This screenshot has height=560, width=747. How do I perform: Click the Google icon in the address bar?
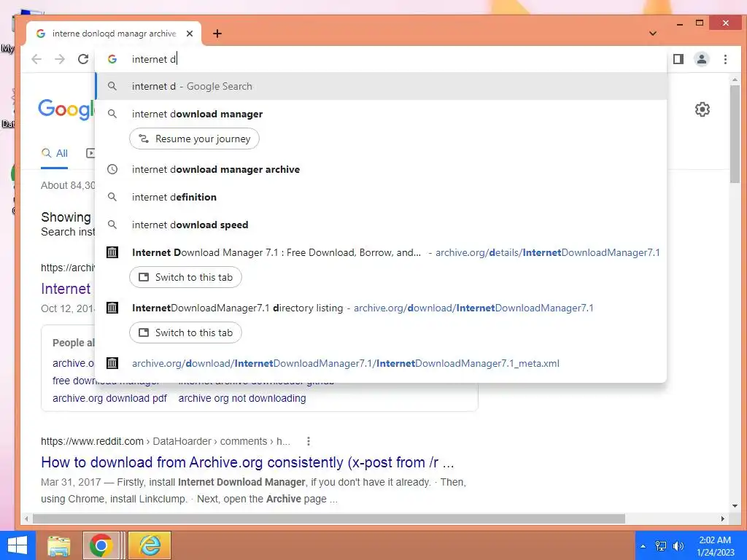[x=112, y=59]
